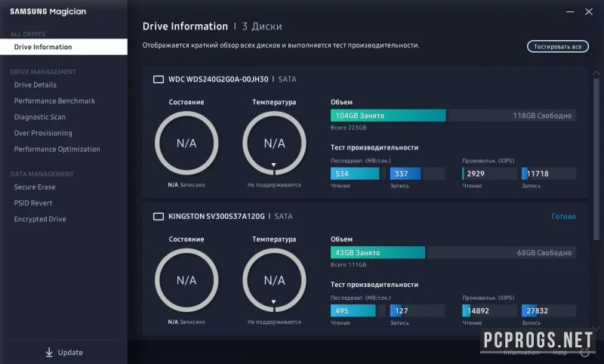The image size is (604, 364).
Task: Click WDC random write value 11718
Action: [x=538, y=174]
